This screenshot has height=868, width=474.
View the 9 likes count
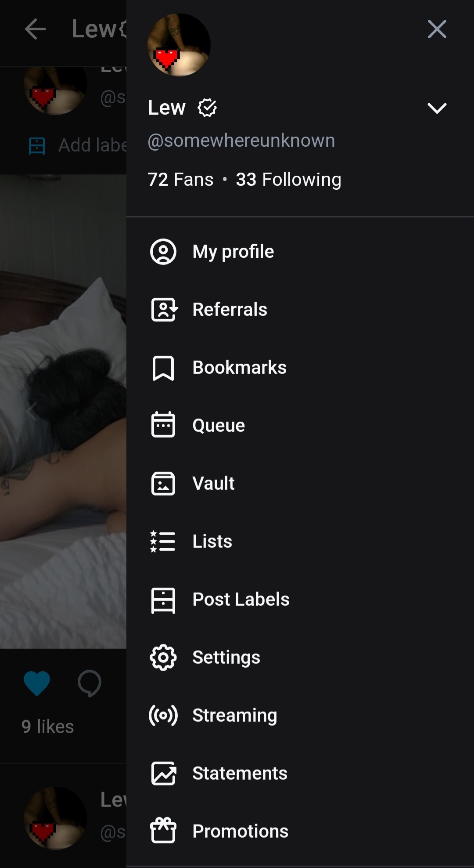pyautogui.click(x=47, y=727)
